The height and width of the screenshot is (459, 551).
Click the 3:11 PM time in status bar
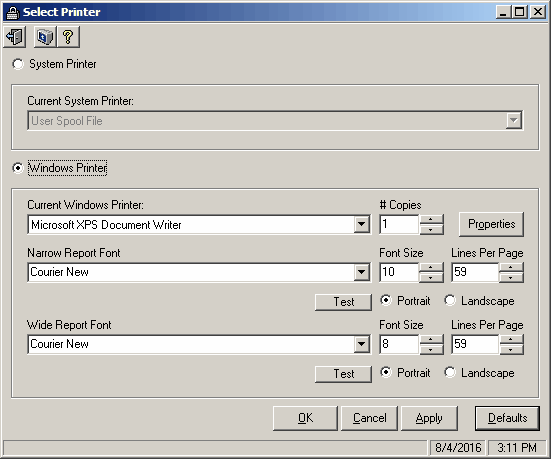517,448
